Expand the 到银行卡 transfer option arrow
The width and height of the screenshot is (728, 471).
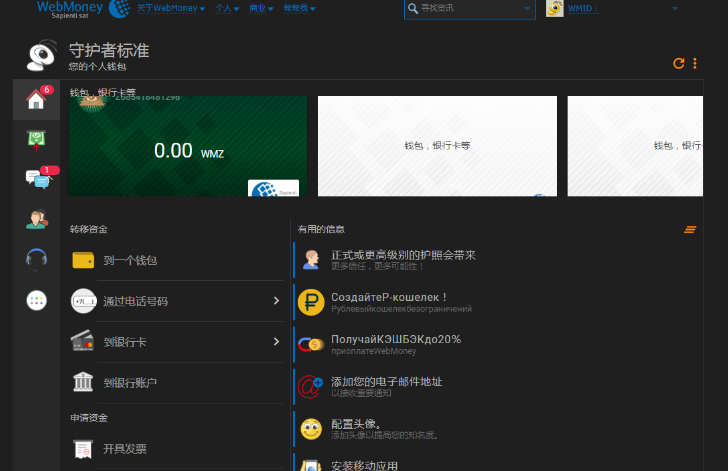coord(276,342)
